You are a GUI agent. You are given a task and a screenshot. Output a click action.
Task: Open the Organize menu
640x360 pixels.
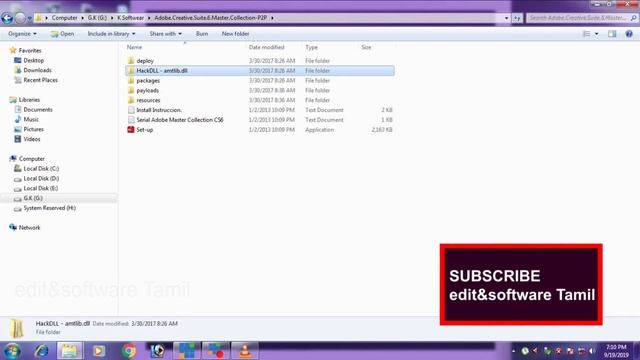pos(22,34)
